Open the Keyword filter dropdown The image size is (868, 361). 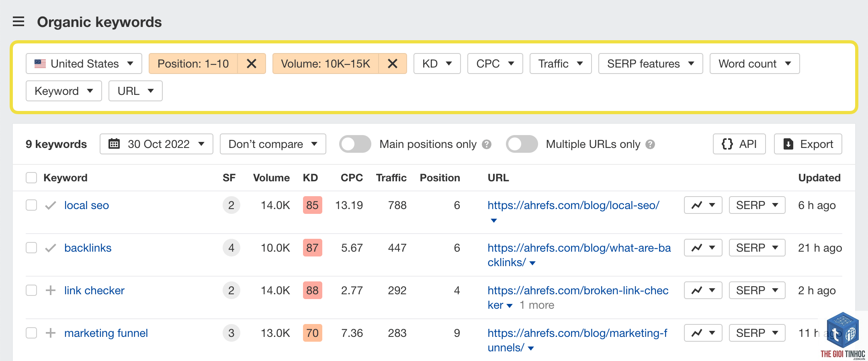pos(64,91)
